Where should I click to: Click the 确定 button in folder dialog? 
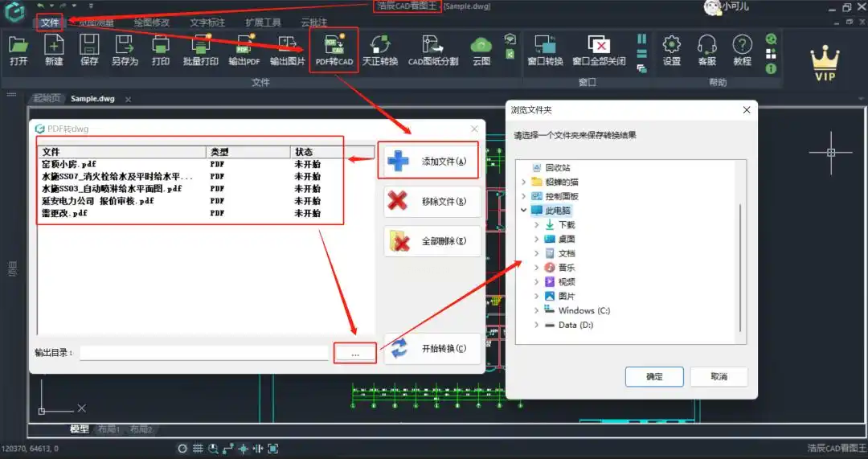click(x=654, y=376)
